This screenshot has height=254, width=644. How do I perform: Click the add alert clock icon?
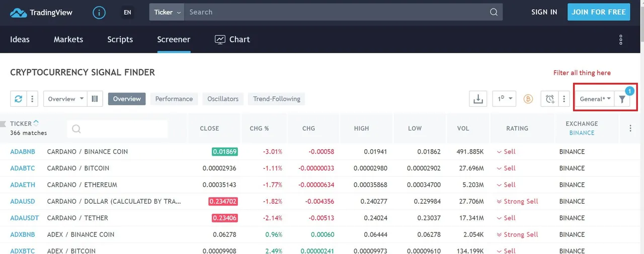coord(549,99)
